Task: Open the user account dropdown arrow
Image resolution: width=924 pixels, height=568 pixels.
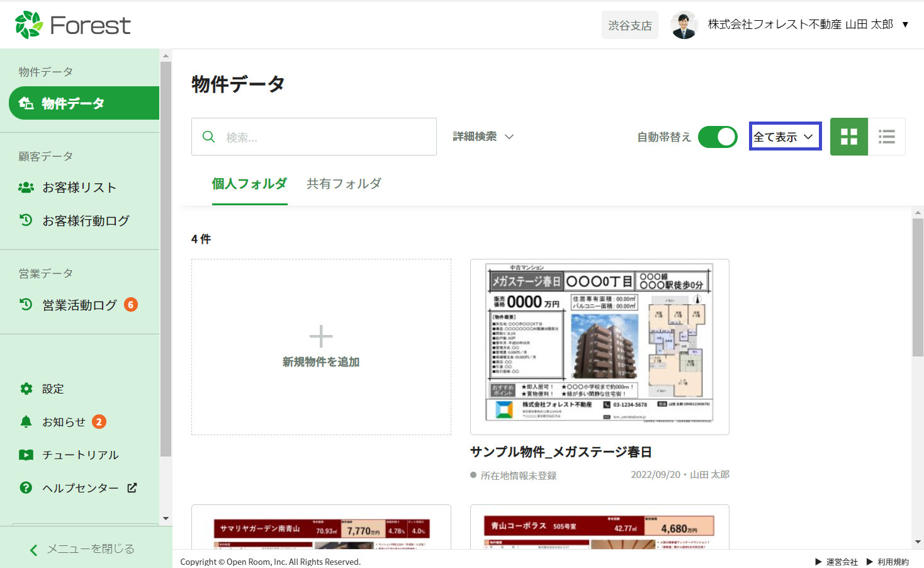Action: (905, 25)
